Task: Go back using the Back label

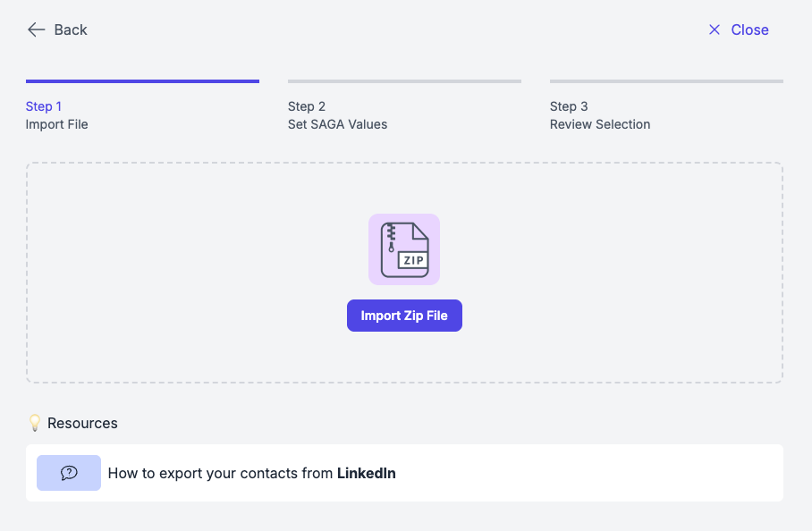Action: [71, 30]
